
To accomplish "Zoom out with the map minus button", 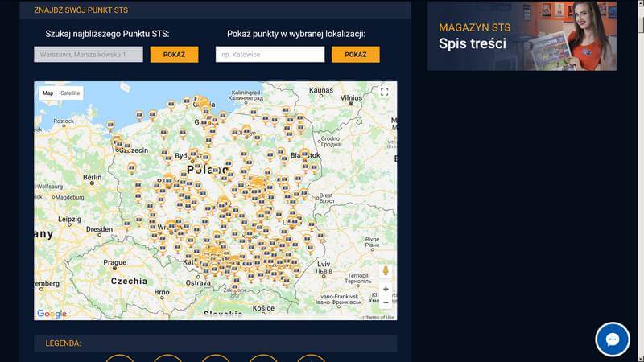I will click(386, 302).
